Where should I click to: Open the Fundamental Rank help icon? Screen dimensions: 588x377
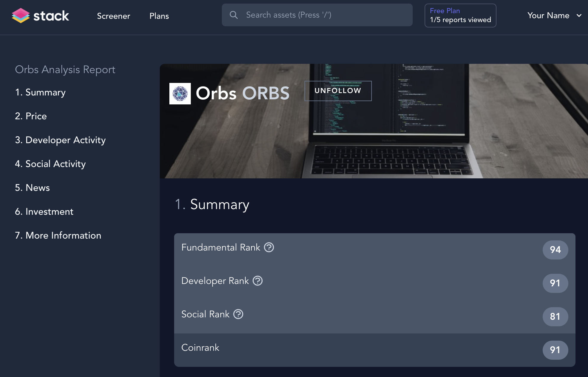[269, 247]
